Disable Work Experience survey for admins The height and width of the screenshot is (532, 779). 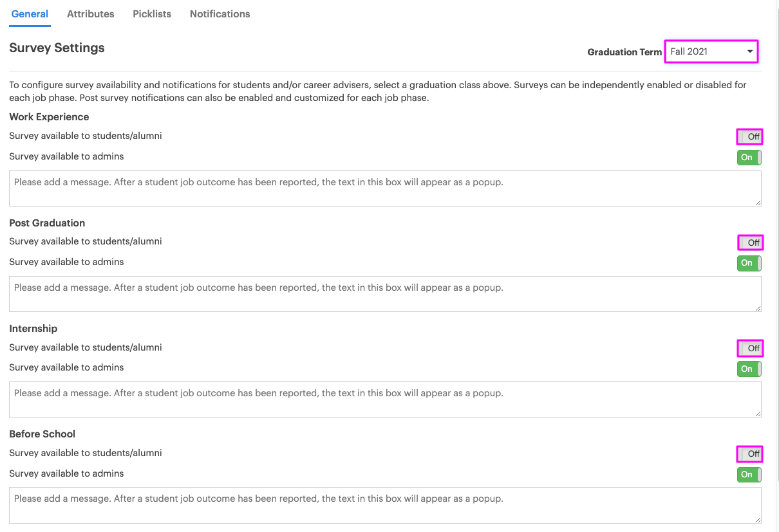pyautogui.click(x=749, y=157)
